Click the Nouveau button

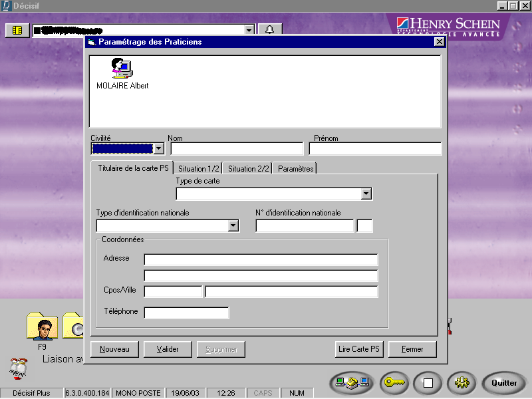pyautogui.click(x=114, y=349)
